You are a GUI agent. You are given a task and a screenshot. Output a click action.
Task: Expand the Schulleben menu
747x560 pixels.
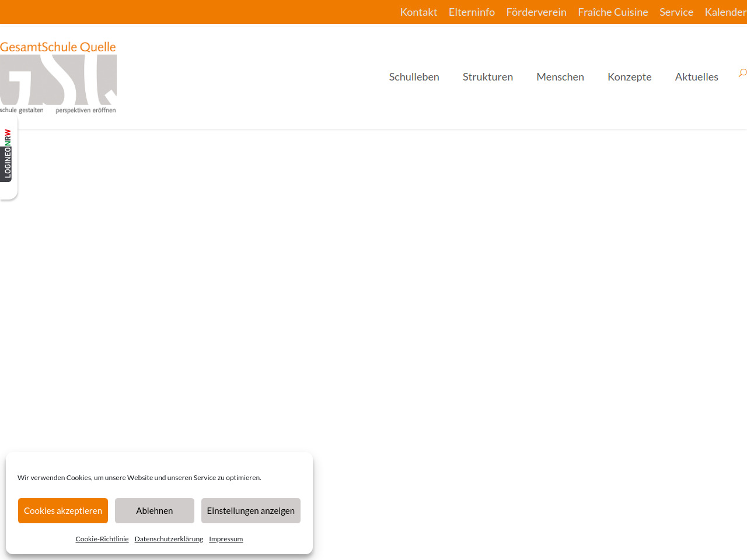click(414, 77)
